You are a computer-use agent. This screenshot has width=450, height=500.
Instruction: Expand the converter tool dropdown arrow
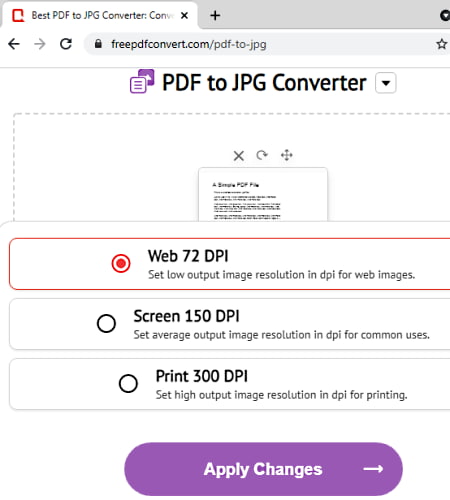[386, 83]
